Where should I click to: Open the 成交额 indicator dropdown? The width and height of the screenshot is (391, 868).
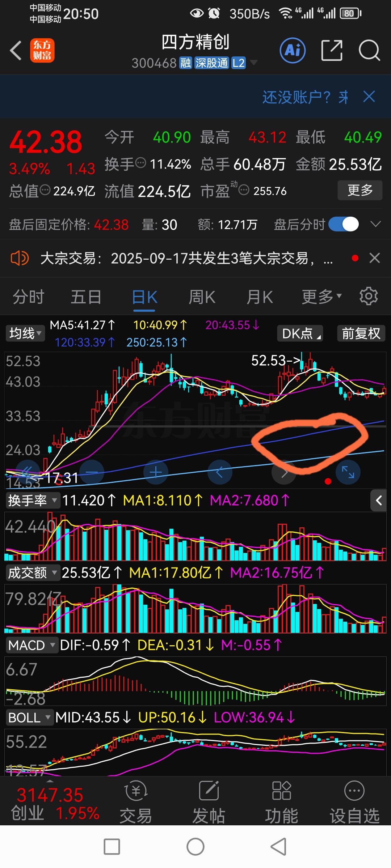(33, 573)
